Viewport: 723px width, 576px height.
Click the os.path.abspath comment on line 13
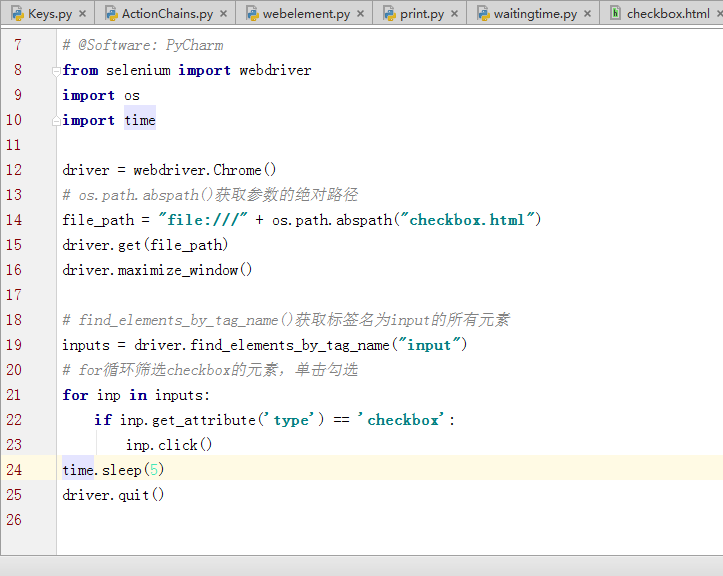point(210,195)
